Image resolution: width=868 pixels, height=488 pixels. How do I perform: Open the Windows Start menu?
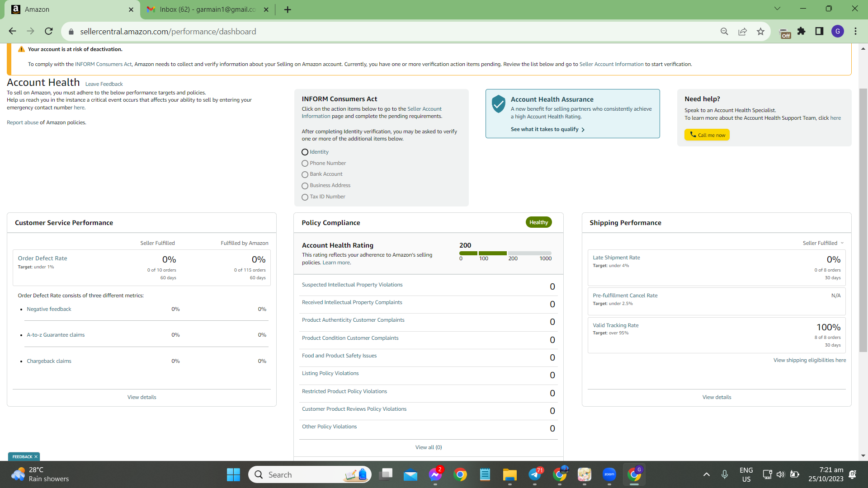pos(233,474)
